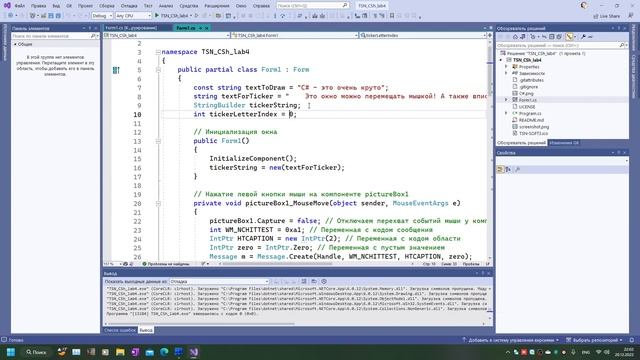Click Start Without Debugging outline play icon
Viewport: 640px width, 360px height.
point(197,16)
